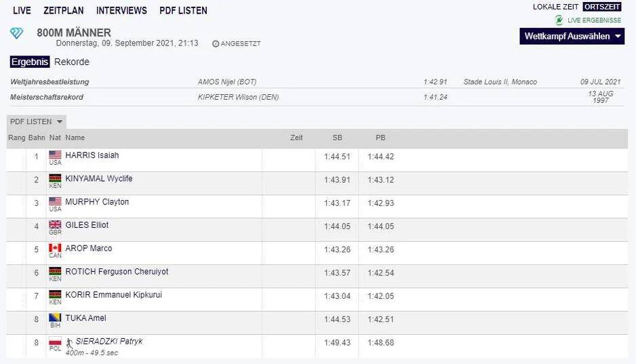Screen dimensions: 636x364
Task: Go to the Interviews page
Action: coord(121,10)
